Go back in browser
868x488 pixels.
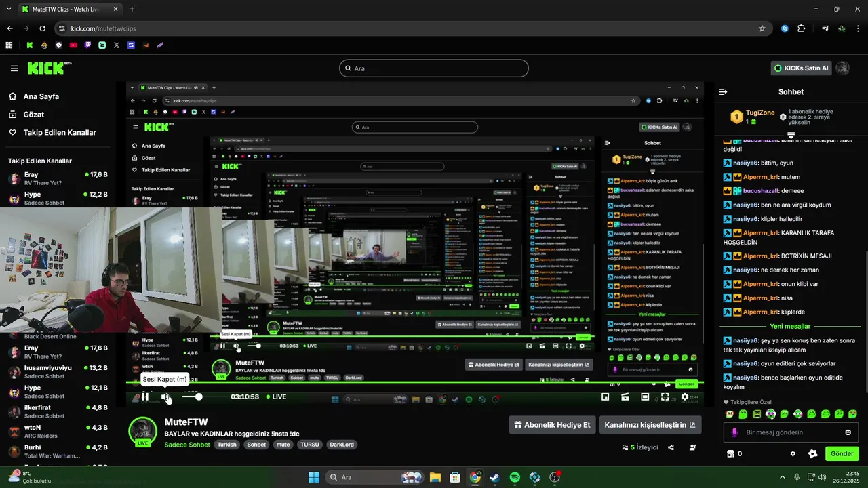(9, 28)
